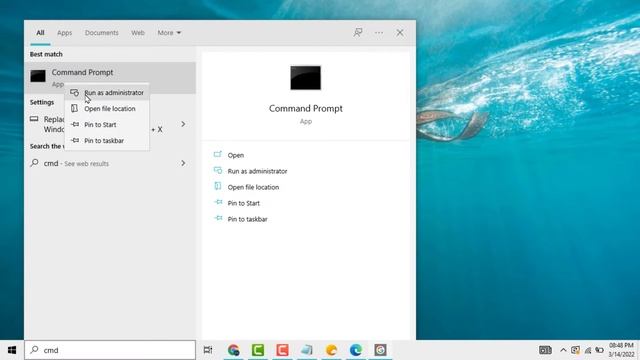The image size is (640, 360).
Task: Click the network tray icon
Action: (x=588, y=350)
